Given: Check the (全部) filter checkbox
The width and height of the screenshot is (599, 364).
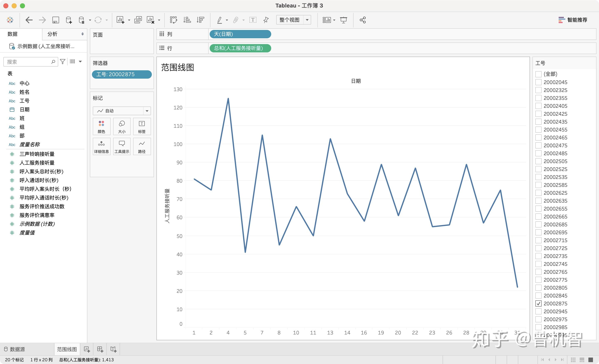Looking at the screenshot, I should coord(538,74).
